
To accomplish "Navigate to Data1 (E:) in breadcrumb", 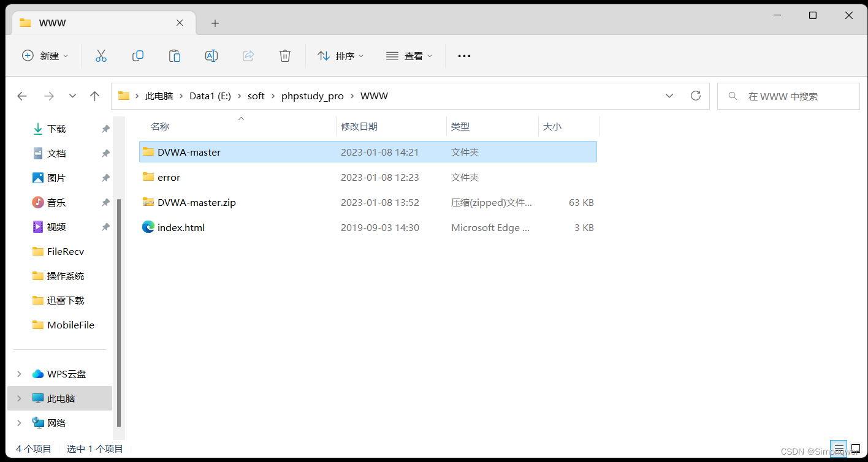I will (210, 96).
